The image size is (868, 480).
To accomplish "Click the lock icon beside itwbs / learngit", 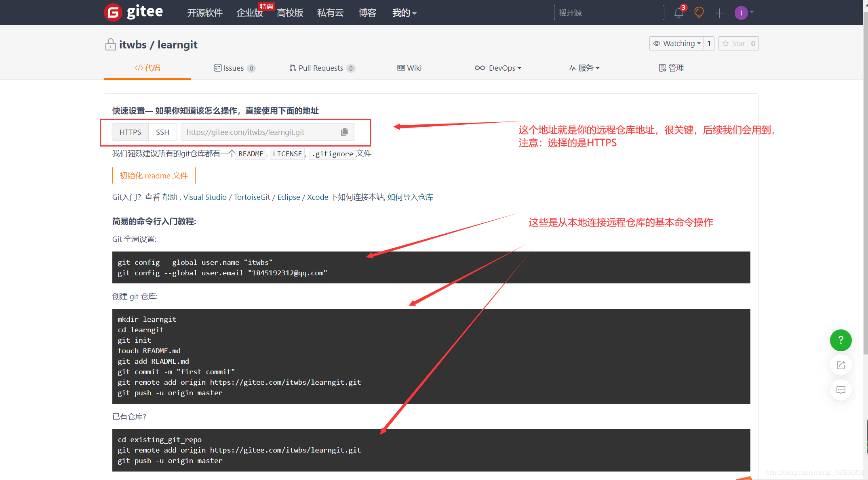I will tap(110, 44).
